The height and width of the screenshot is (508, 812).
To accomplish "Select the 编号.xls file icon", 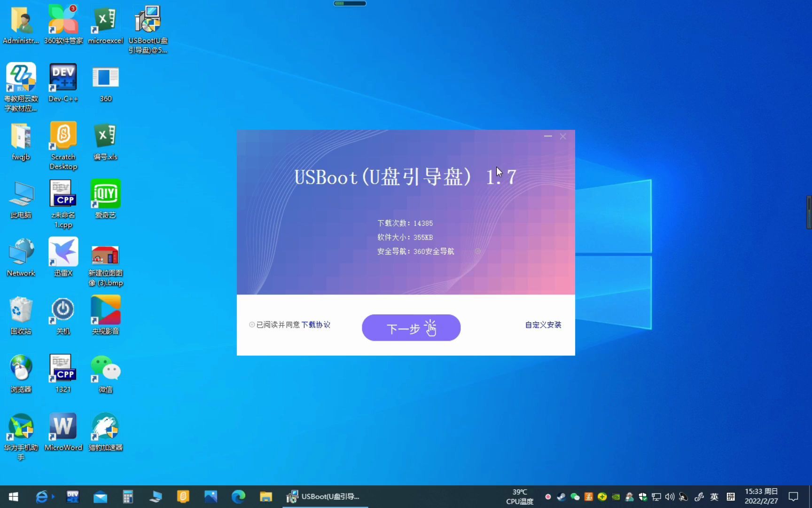I will 106,142.
